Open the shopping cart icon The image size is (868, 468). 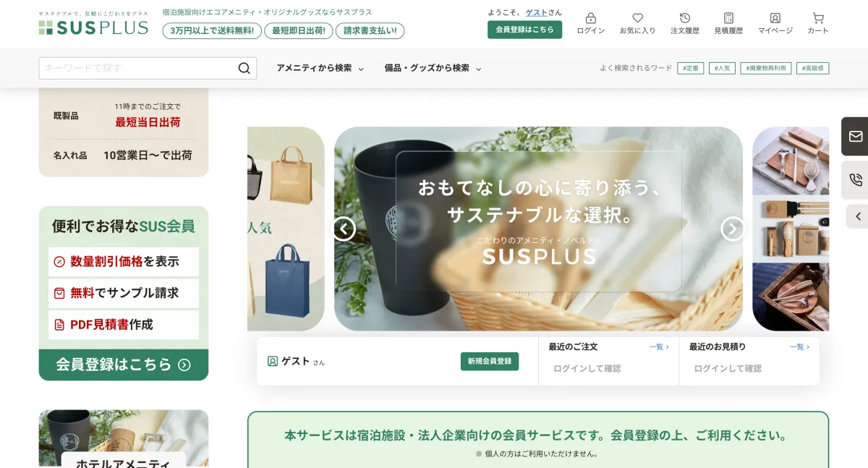pos(818,18)
